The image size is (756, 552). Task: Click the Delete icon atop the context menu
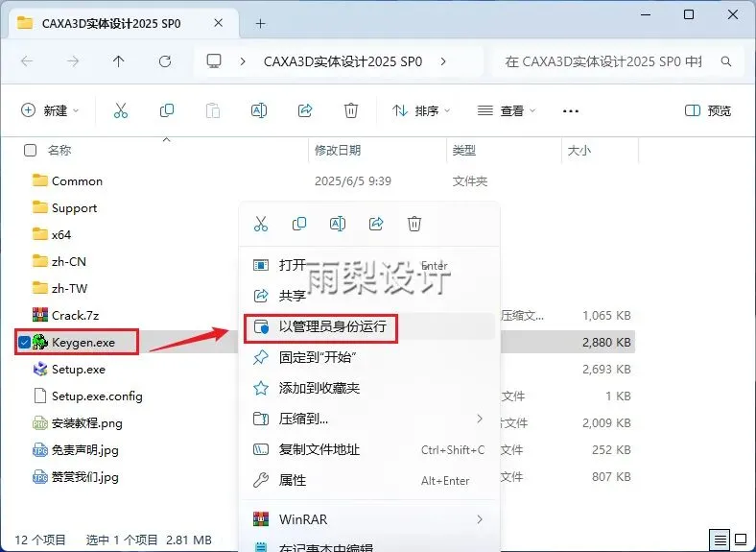tap(414, 224)
